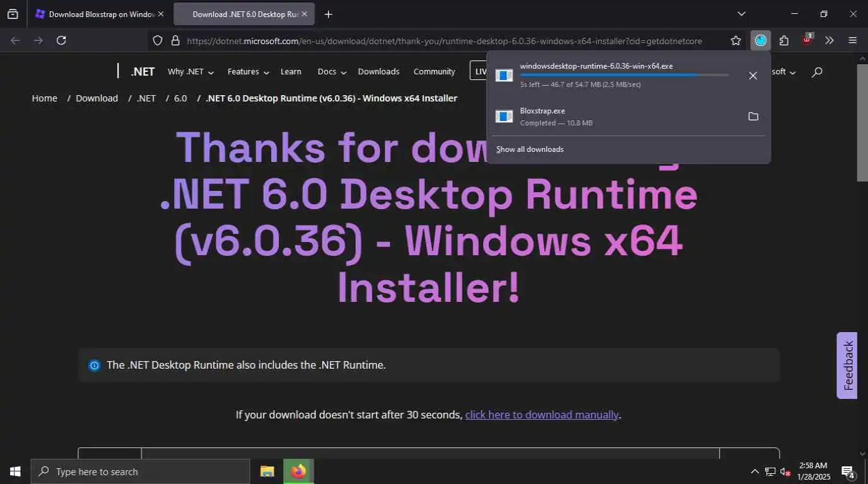Open the Firefox application menu
Image resolution: width=868 pixels, height=484 pixels.
coord(852,40)
